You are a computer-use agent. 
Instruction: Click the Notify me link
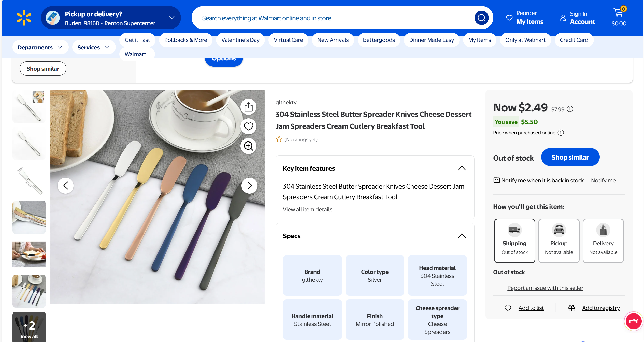pyautogui.click(x=603, y=180)
